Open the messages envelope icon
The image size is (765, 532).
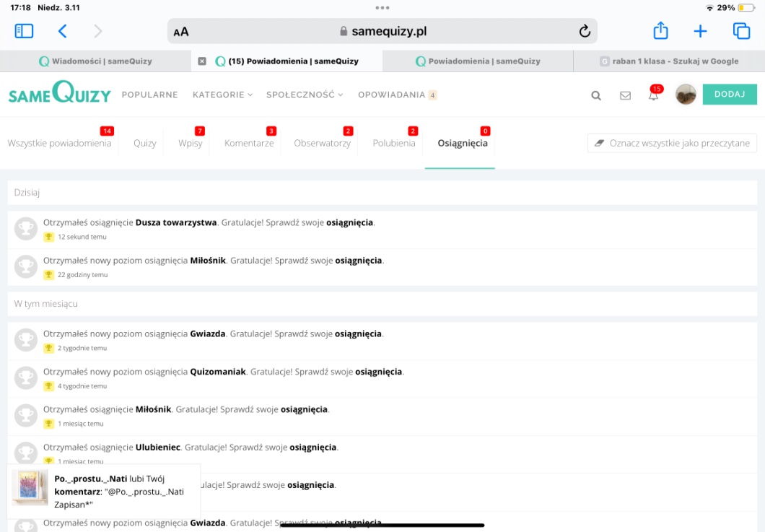625,95
